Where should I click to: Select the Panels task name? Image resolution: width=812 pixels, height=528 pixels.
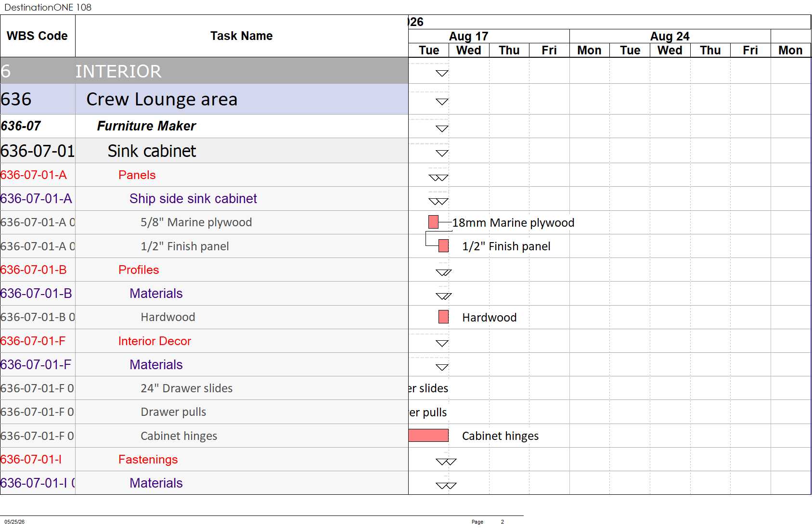(x=137, y=175)
